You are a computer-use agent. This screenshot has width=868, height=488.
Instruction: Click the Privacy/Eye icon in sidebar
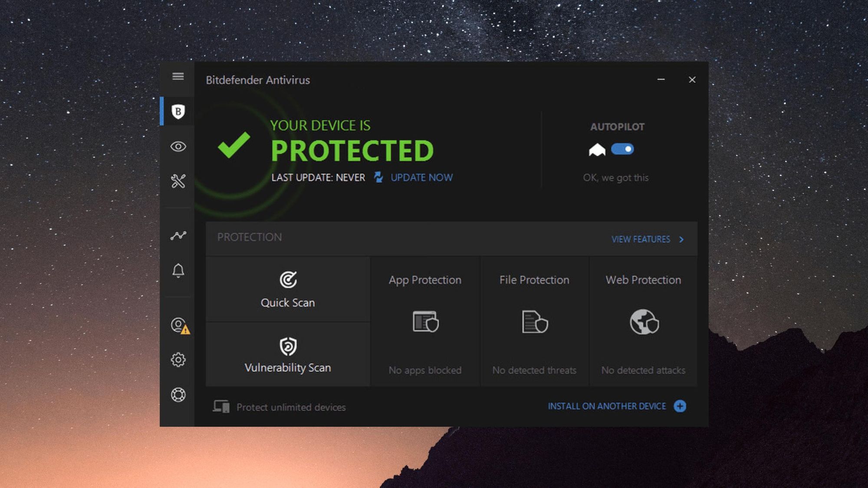tap(179, 146)
